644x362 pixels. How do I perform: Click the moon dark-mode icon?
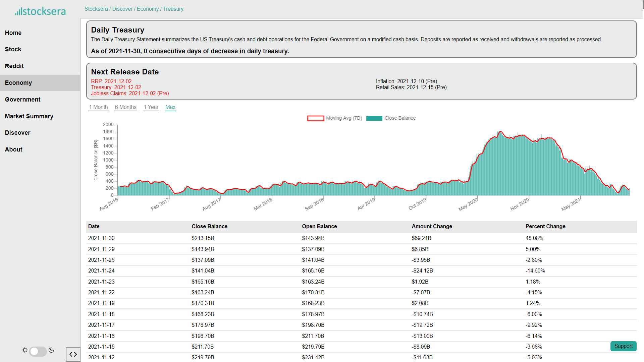[51, 350]
